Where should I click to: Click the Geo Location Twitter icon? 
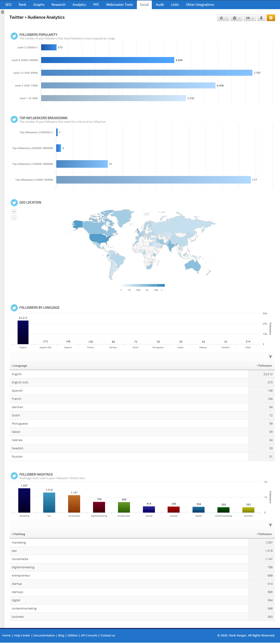click(14, 203)
